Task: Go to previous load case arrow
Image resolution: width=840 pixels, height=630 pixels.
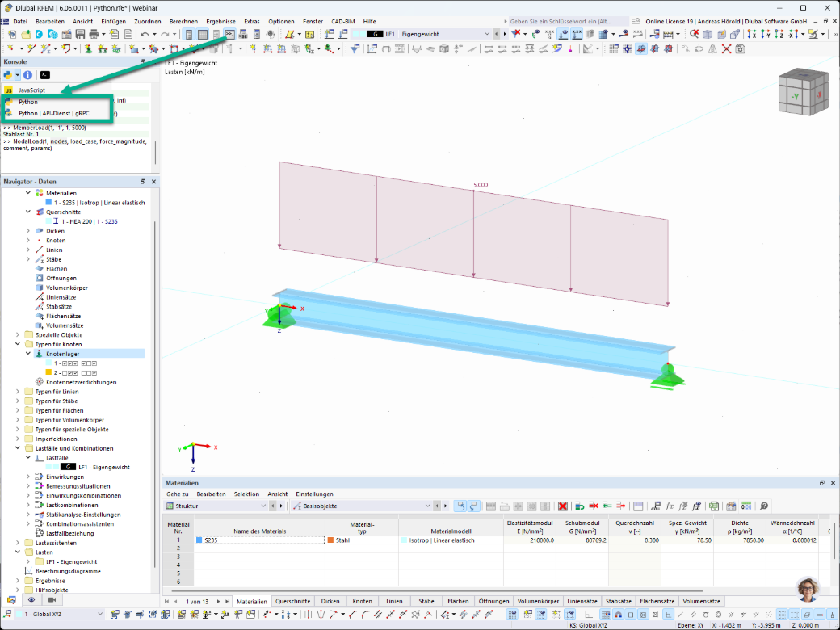Action: (496, 34)
